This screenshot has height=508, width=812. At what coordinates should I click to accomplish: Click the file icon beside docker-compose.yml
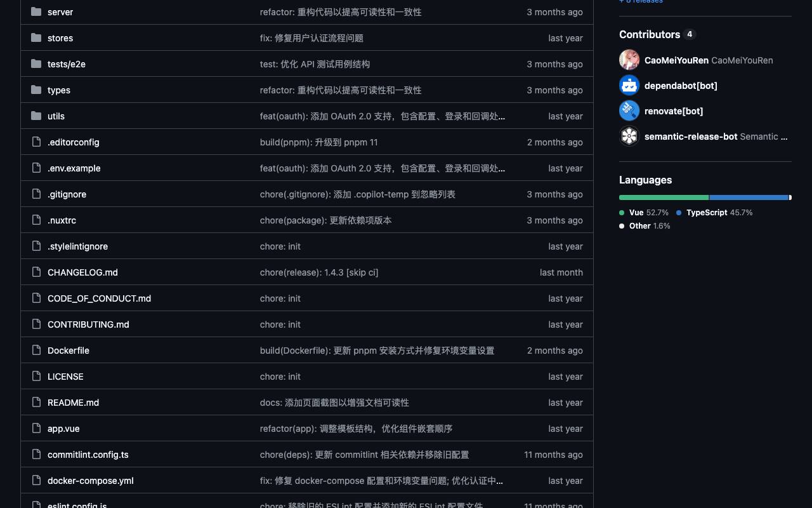pos(36,481)
